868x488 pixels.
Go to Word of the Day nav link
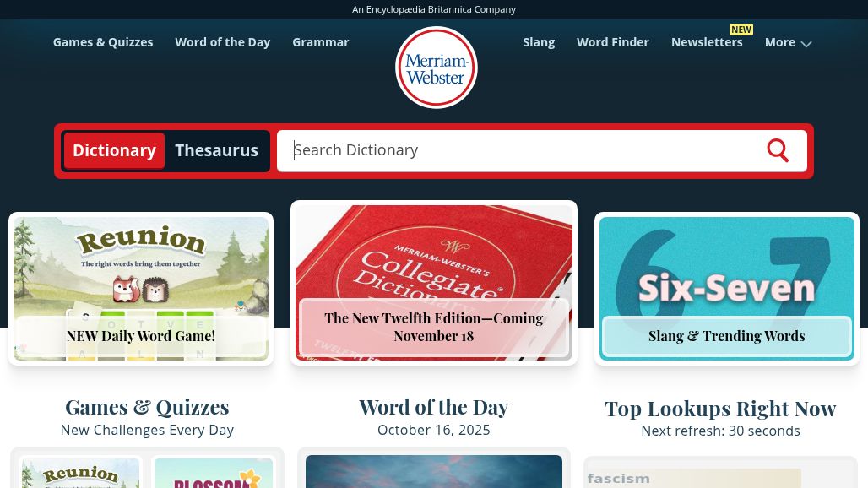point(223,42)
